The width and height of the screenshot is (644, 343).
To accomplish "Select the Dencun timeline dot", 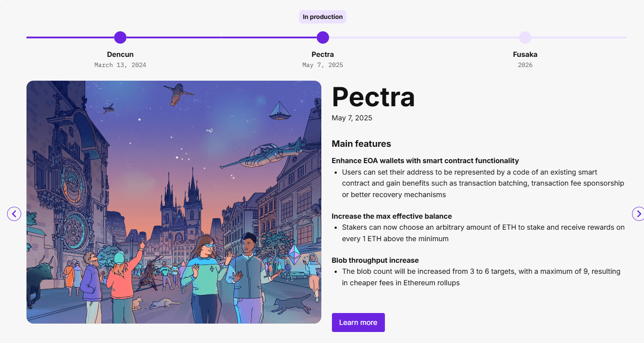I will 120,37.
